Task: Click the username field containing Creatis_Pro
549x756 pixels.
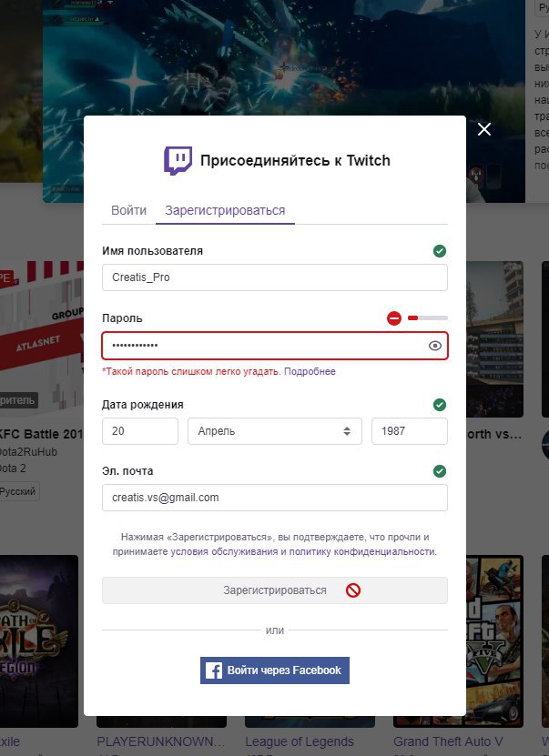Action: coord(275,277)
